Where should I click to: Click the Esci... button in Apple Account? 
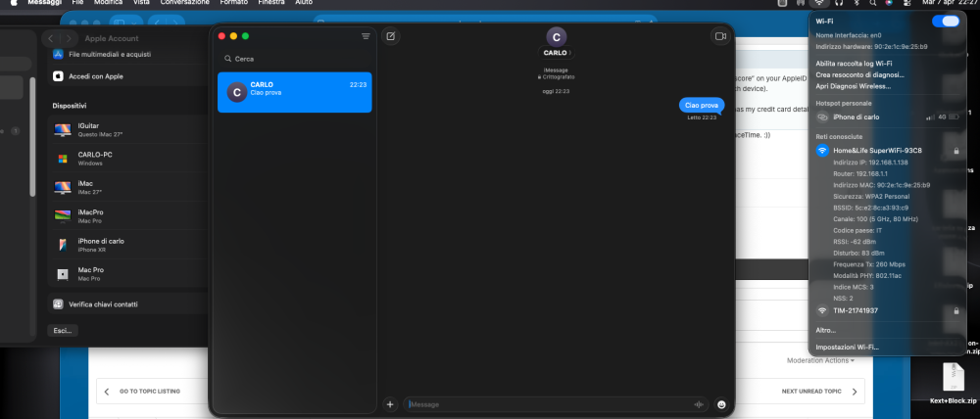coord(63,330)
